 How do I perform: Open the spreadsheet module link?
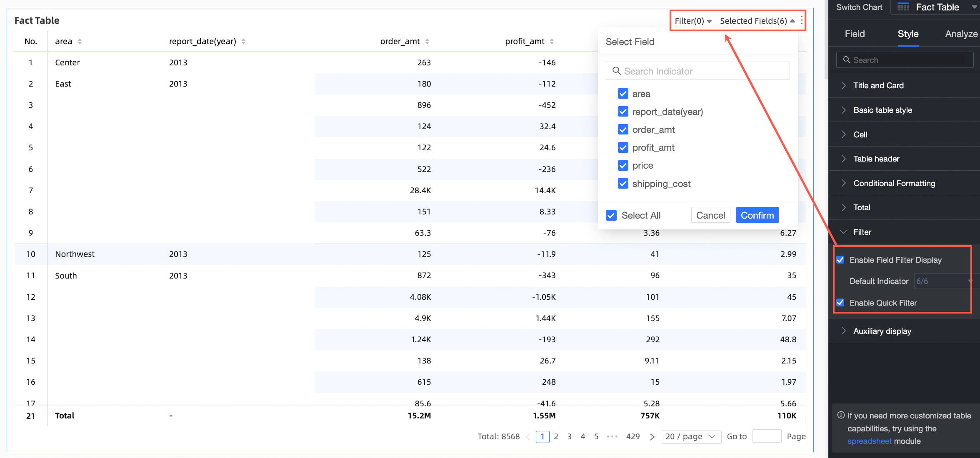869,441
